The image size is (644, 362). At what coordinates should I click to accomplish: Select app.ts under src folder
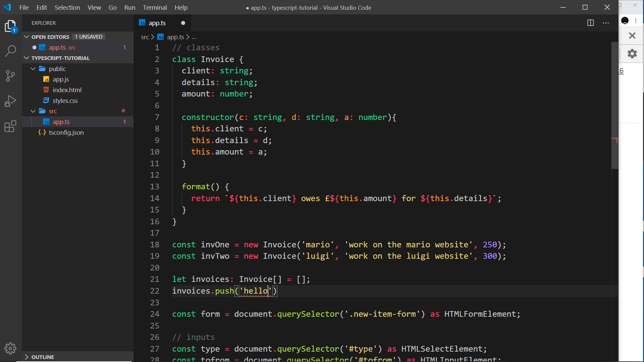tap(78, 122)
